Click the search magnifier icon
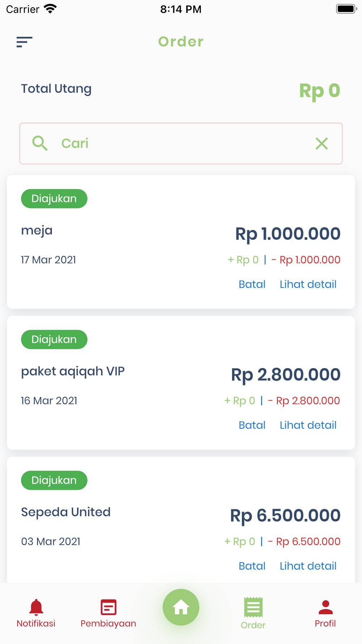The width and height of the screenshot is (362, 644). click(x=40, y=143)
